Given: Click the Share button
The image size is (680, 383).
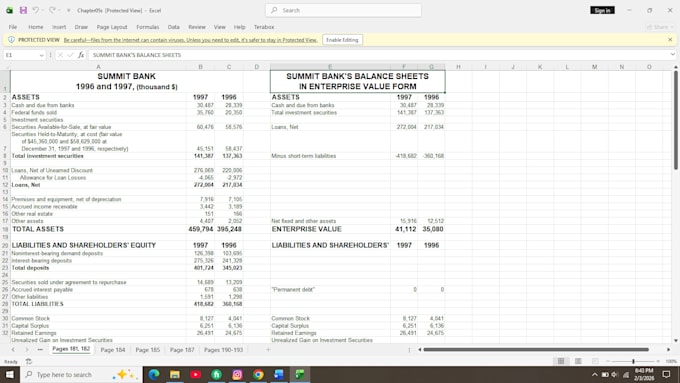Looking at the screenshot, I should click(x=659, y=27).
